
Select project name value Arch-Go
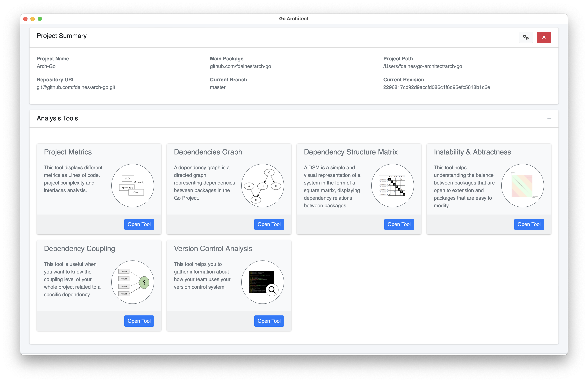pos(46,66)
